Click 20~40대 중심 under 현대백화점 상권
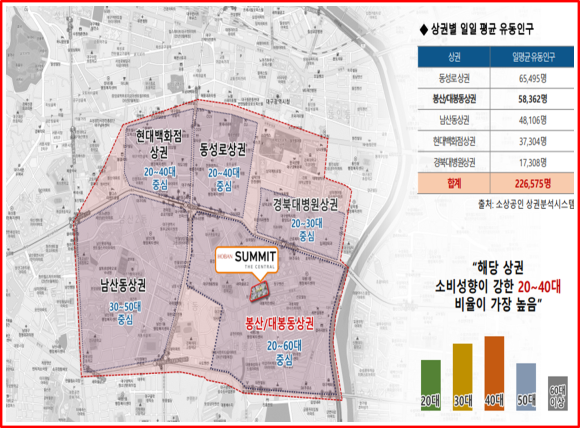The height and width of the screenshot is (428, 580). (x=160, y=178)
